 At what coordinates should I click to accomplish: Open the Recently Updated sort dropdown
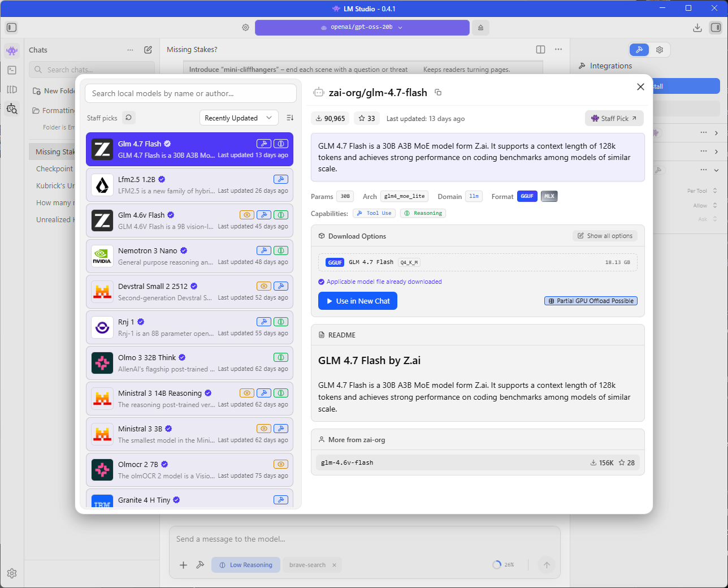[239, 118]
